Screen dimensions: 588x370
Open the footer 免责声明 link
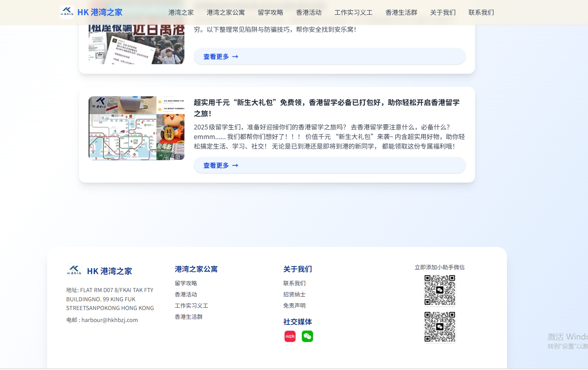(295, 305)
